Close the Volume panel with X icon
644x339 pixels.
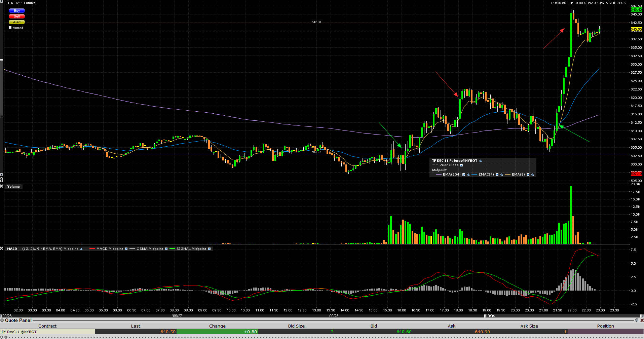[2, 186]
